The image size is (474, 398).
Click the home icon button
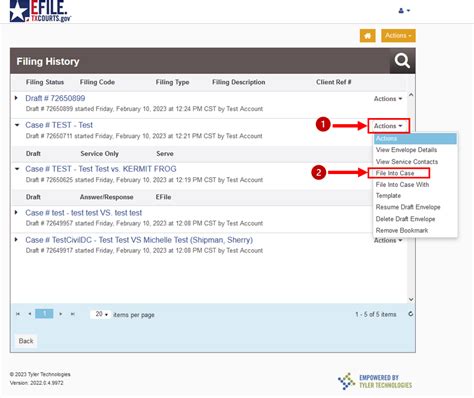coord(368,36)
